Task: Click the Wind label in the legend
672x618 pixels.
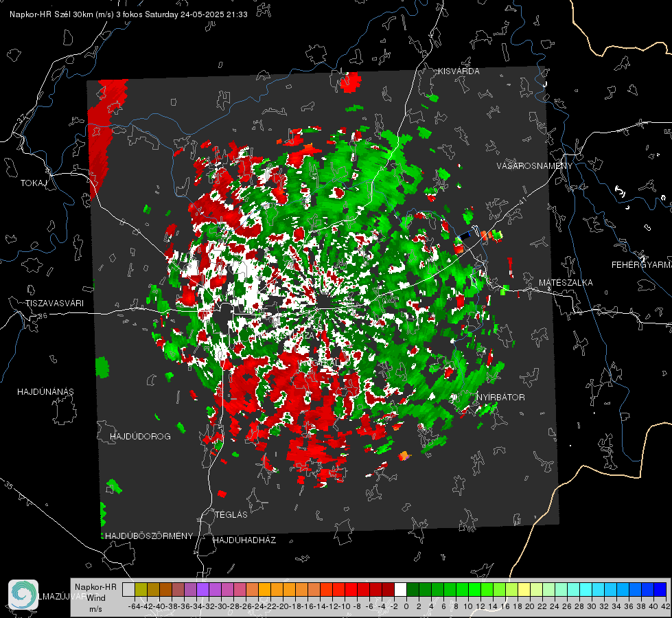Action: tap(96, 598)
